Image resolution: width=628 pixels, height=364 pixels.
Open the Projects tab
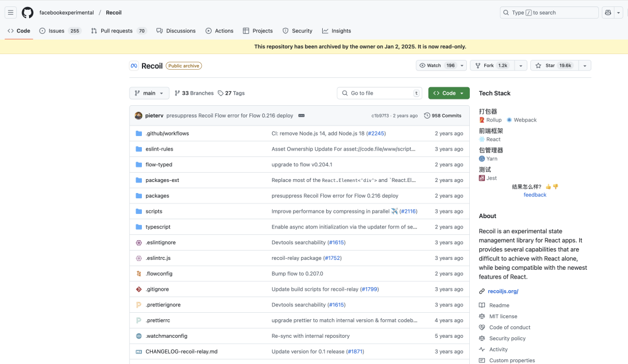click(x=258, y=31)
